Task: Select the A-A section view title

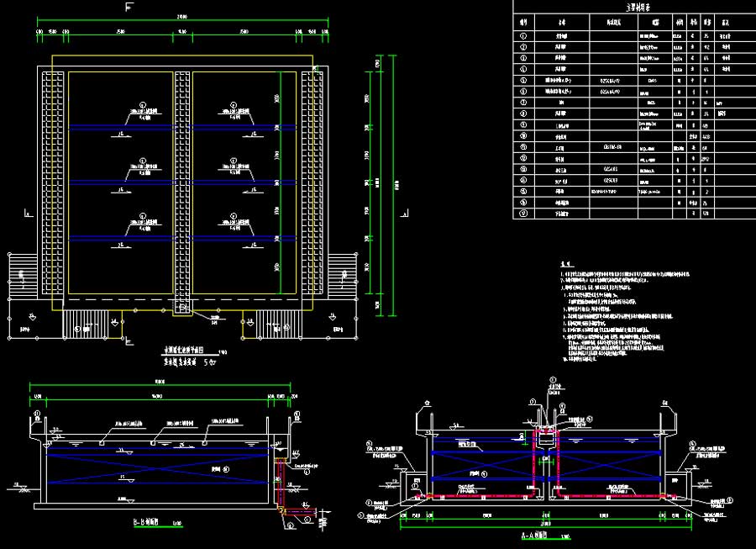Action: pyautogui.click(x=536, y=535)
